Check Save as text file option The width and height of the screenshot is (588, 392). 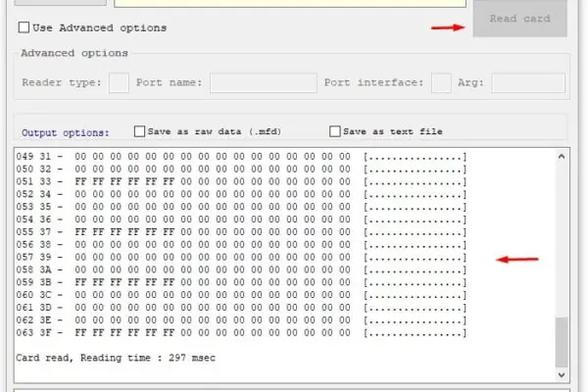[335, 131]
